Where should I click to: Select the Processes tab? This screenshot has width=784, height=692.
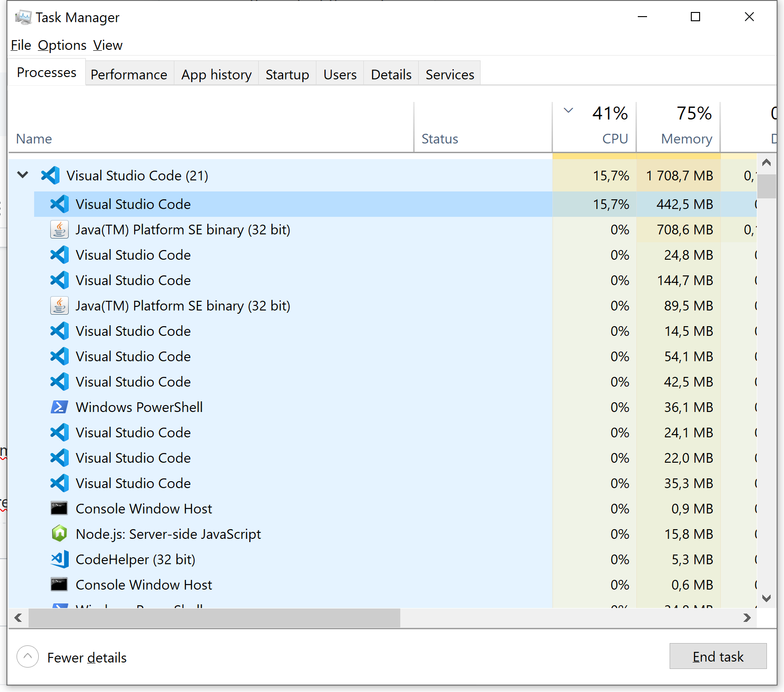(x=47, y=72)
